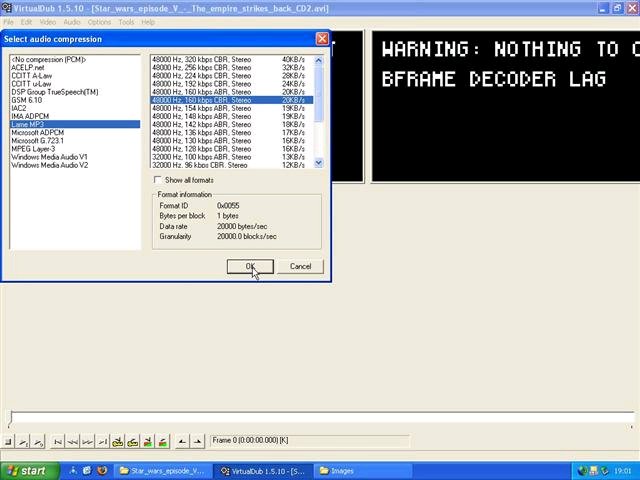This screenshot has height=480, width=640.
Task: Open the Tools menu
Action: [x=126, y=22]
